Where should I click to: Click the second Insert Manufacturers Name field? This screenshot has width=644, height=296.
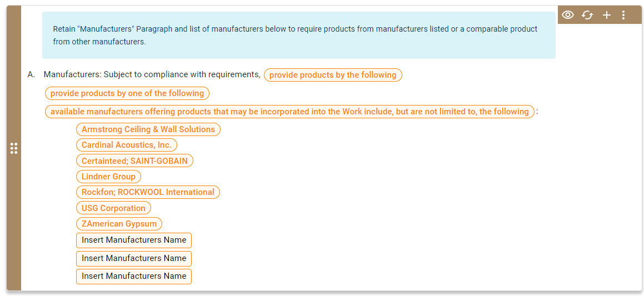coord(134,258)
